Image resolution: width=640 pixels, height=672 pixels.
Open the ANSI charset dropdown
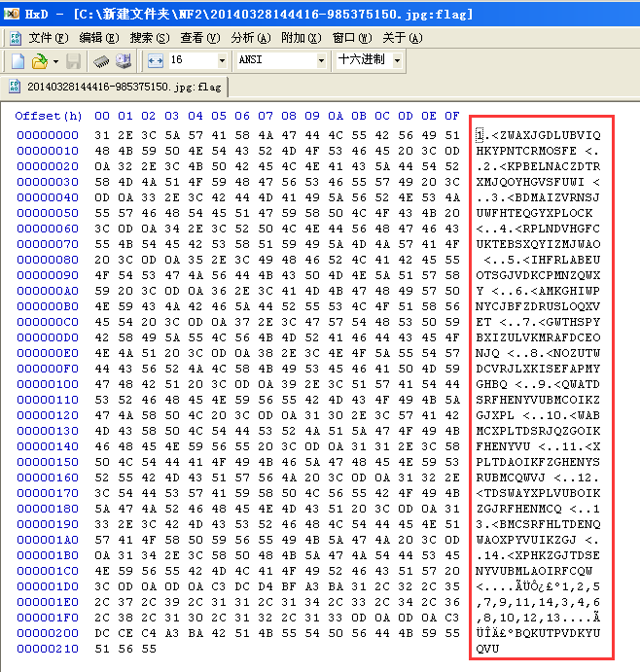pos(322,60)
